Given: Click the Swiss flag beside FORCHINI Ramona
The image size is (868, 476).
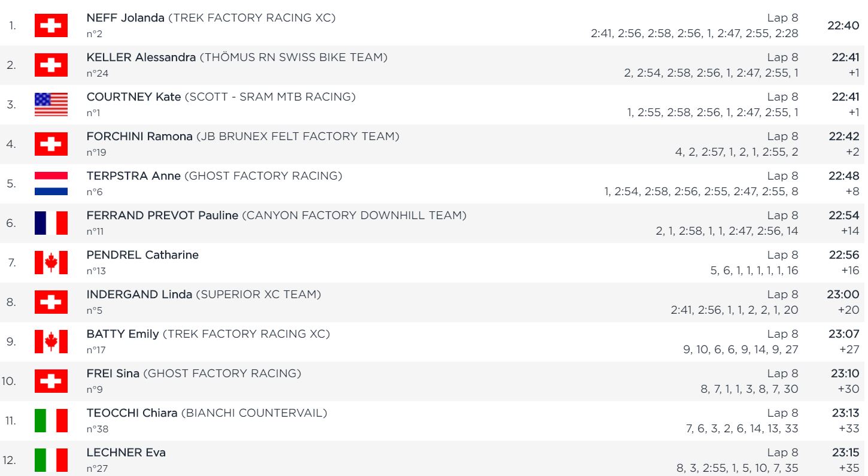Looking at the screenshot, I should click(x=51, y=144).
